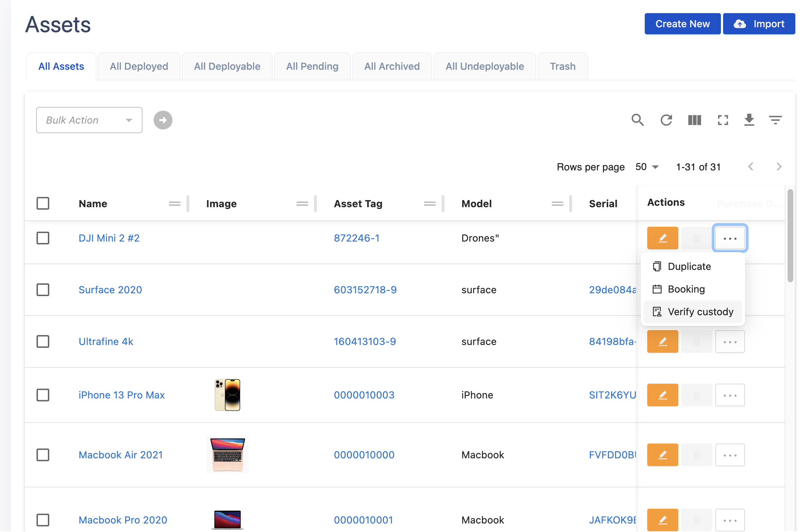Check the box for Surface 2020
806x532 pixels.
(43, 290)
